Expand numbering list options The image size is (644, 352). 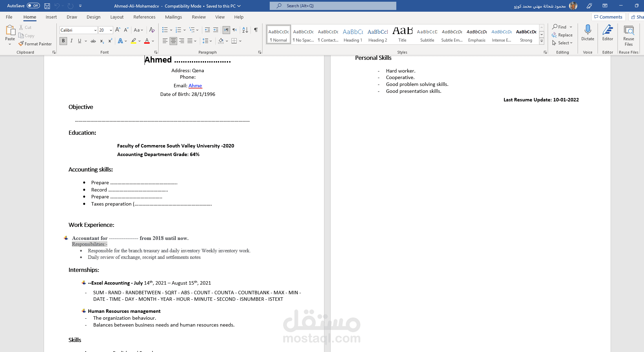[185, 30]
